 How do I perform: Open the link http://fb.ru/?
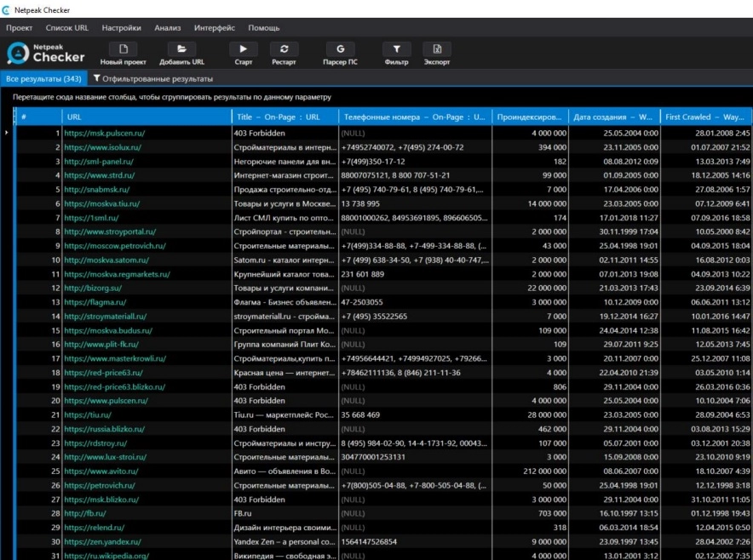point(85,513)
